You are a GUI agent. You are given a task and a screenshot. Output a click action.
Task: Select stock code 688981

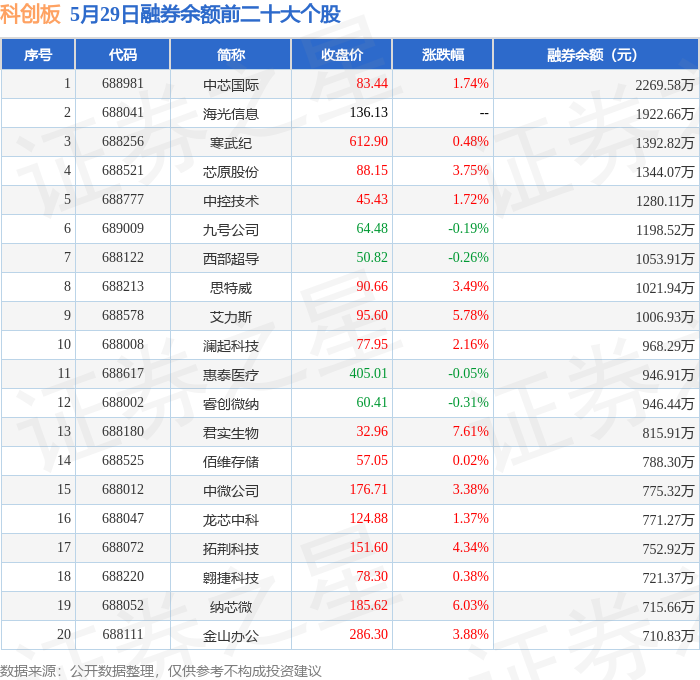tap(123, 83)
